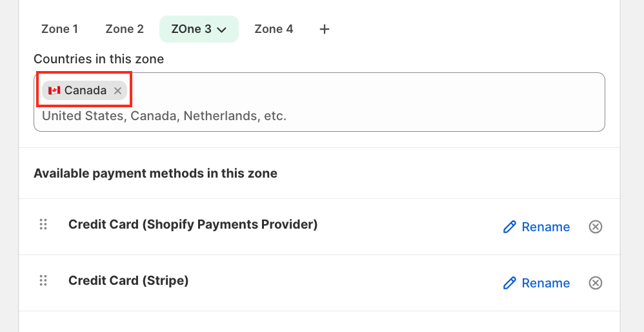Select the ZOne 3 tab label
The image size is (644, 332).
click(191, 29)
